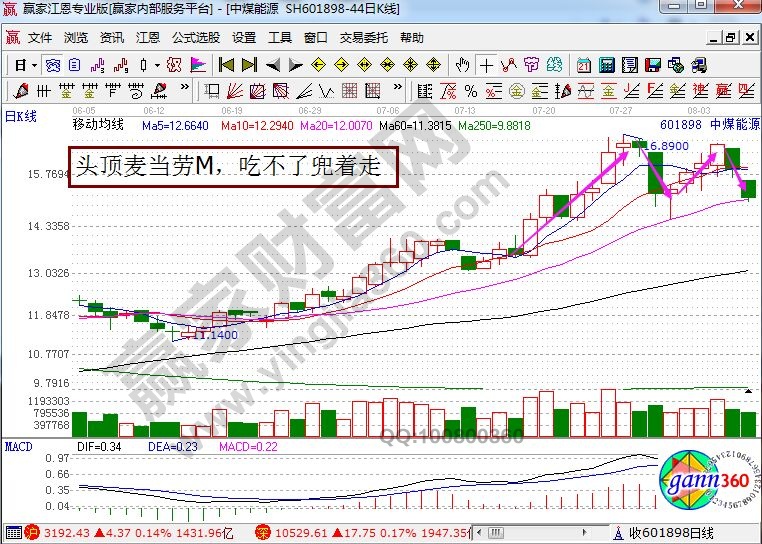Open the 公式选股 menu

[196, 38]
